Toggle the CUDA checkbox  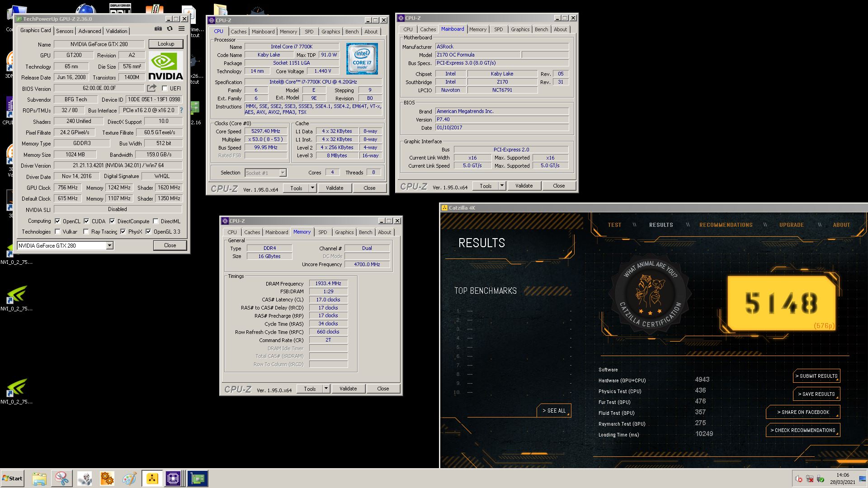pyautogui.click(x=86, y=221)
